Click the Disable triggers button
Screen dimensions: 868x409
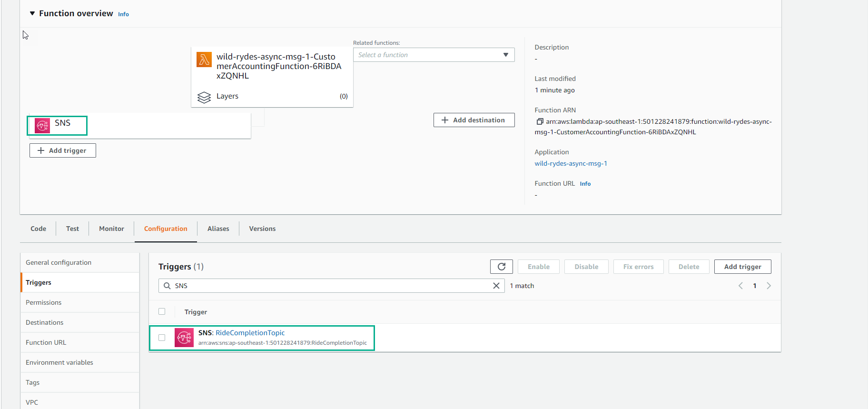click(x=586, y=267)
